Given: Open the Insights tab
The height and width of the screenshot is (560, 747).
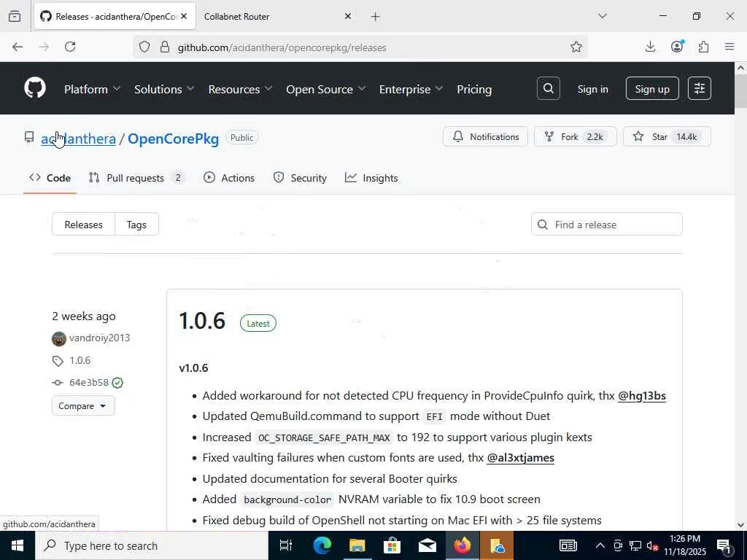Looking at the screenshot, I should coord(371,178).
